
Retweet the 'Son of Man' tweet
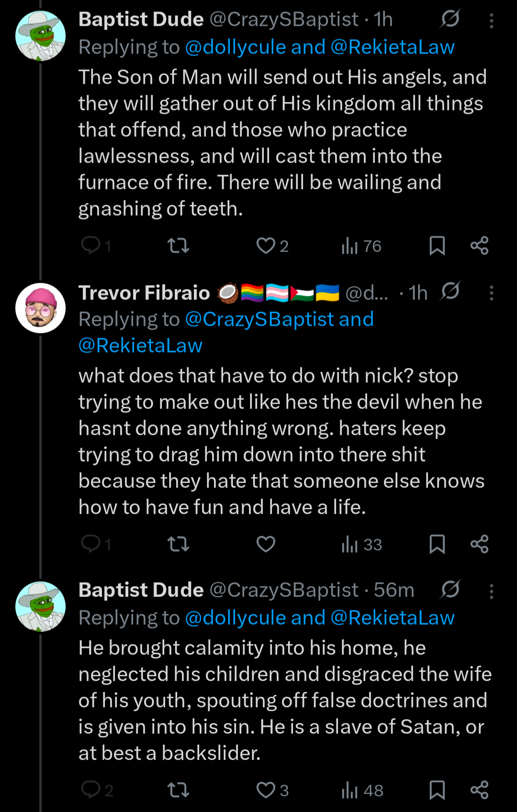(x=178, y=246)
